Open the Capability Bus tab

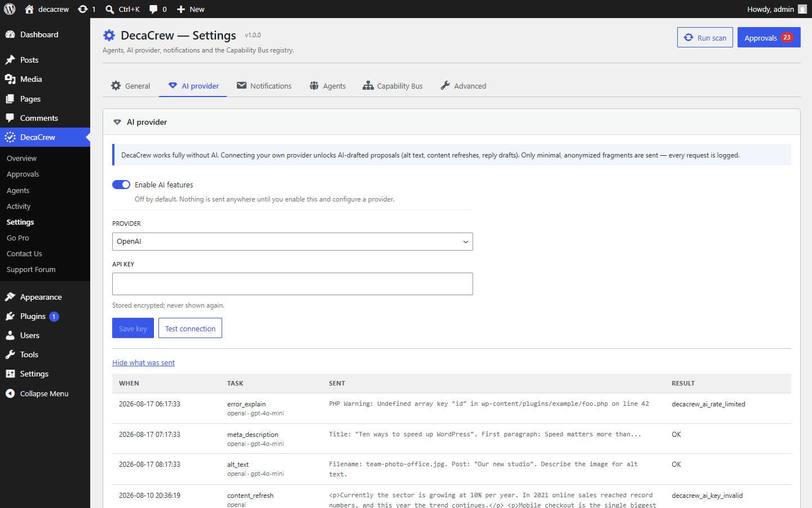[x=392, y=86]
